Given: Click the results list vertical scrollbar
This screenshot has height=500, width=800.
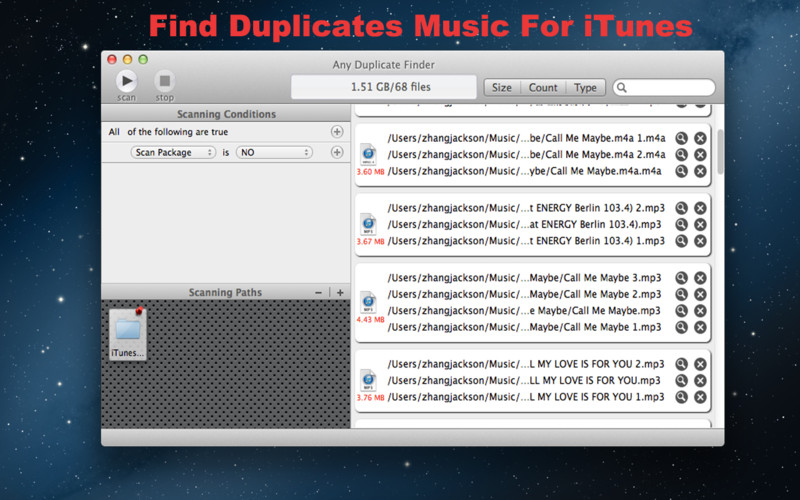Looking at the screenshot, I should pyautogui.click(x=720, y=151).
